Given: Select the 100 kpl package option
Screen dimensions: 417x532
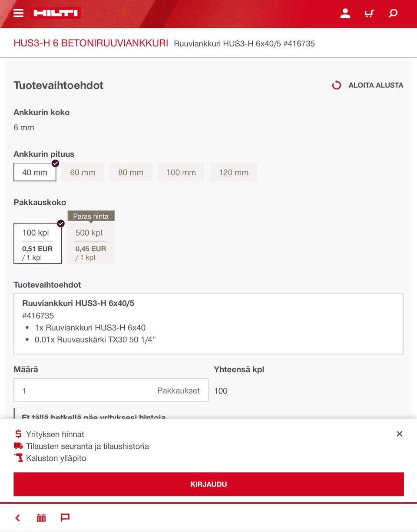Looking at the screenshot, I should [37, 243].
